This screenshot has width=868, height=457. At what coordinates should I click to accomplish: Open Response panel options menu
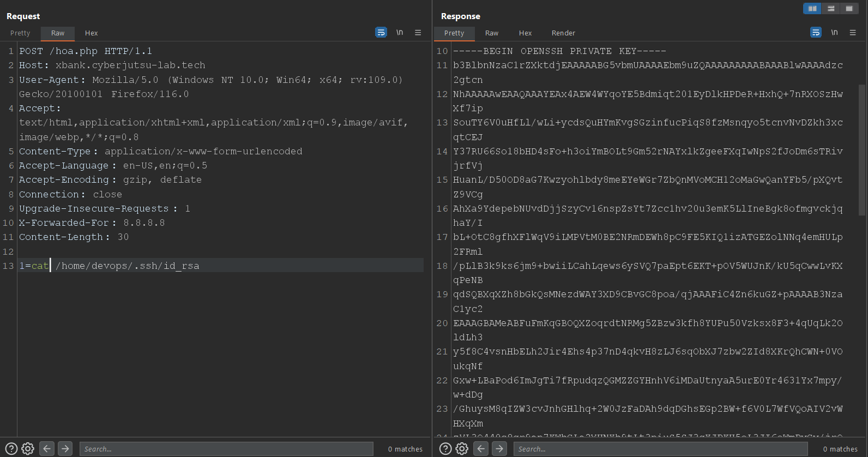click(x=853, y=33)
